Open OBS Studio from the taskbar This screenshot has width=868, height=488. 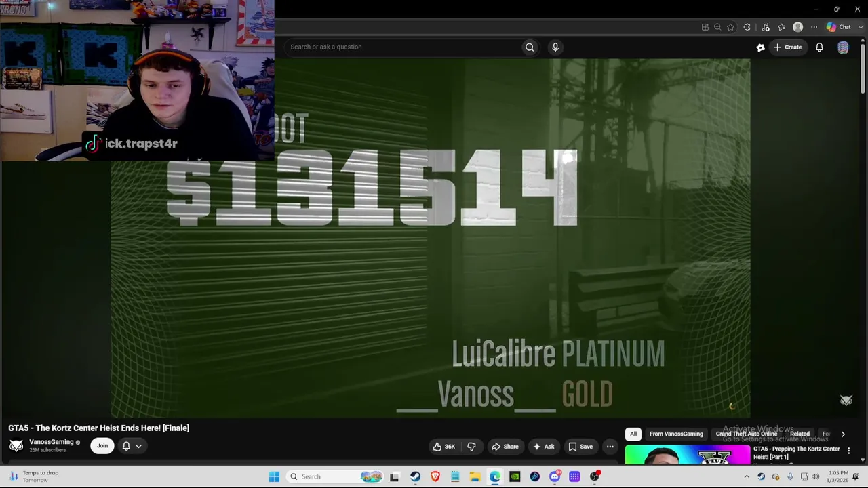pos(595,476)
